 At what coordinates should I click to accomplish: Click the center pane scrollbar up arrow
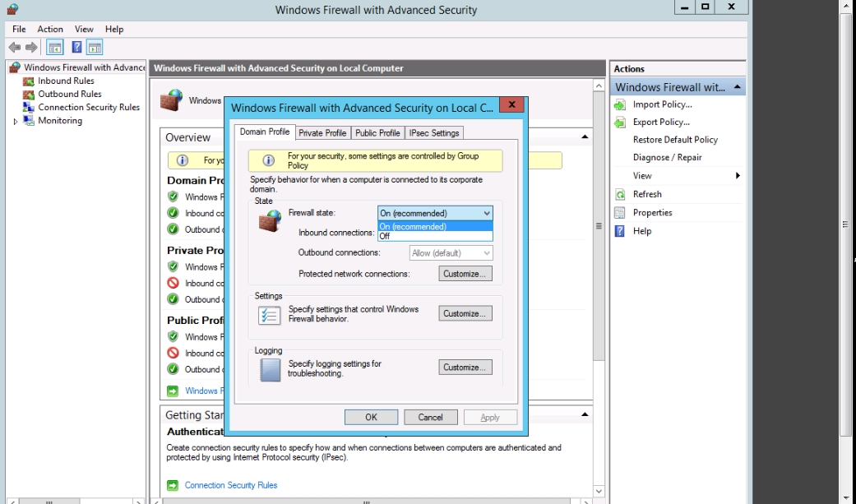pyautogui.click(x=599, y=86)
